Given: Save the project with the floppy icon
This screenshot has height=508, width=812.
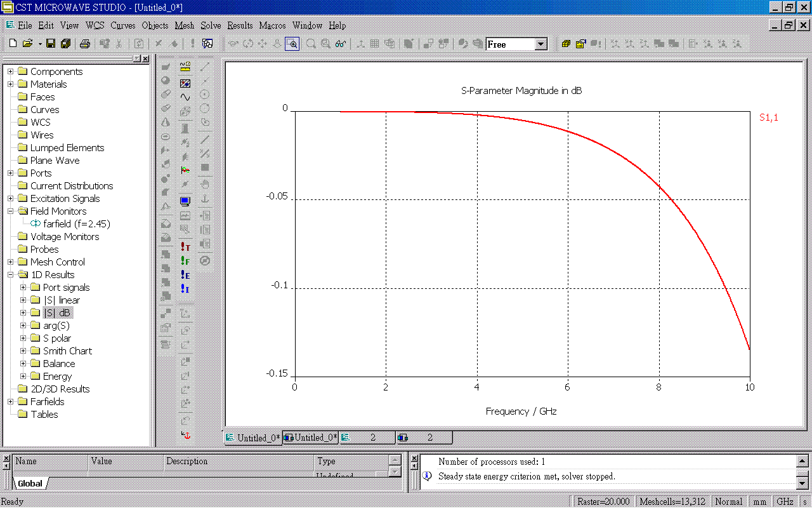Looking at the screenshot, I should (51, 44).
